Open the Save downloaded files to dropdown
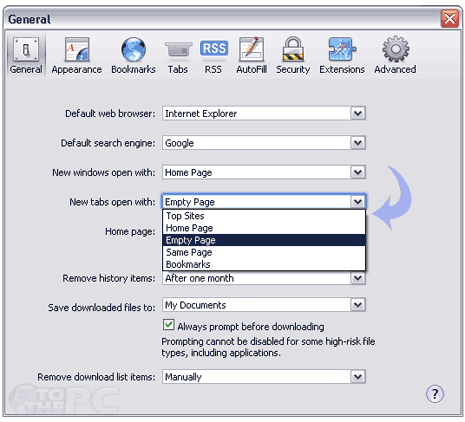The image size is (465, 422). pos(264,305)
